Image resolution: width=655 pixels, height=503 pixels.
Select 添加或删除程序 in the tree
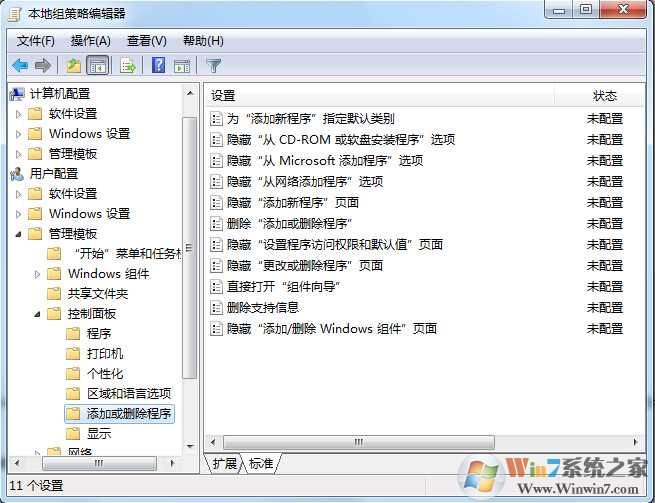129,414
